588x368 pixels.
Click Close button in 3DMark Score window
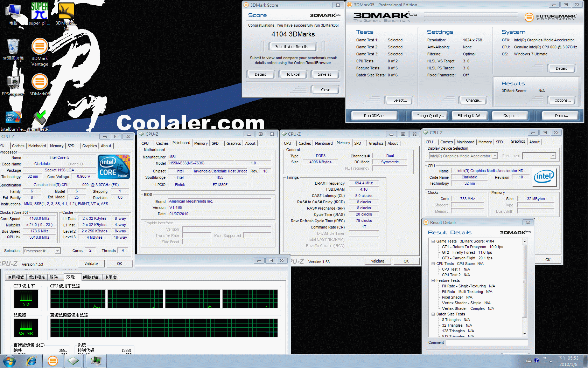325,90
